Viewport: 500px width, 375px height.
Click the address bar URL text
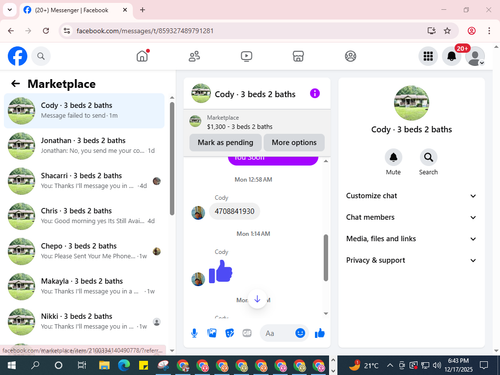[x=145, y=31]
